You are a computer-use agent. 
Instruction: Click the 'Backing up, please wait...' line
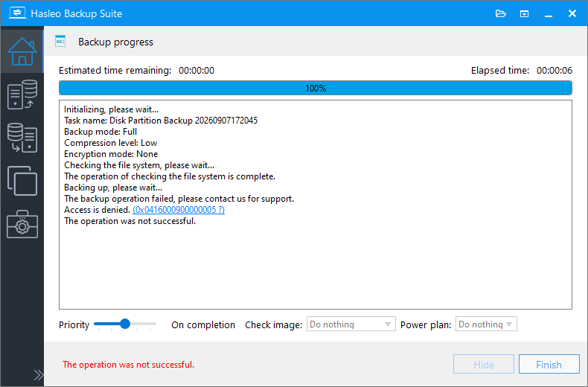click(x=113, y=188)
